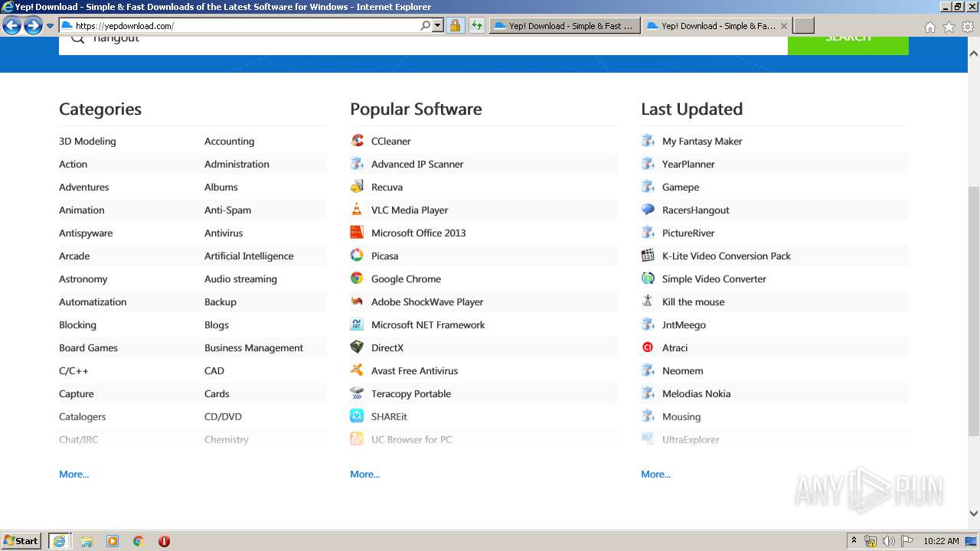Open the taskbar Chrome icon
Viewport: 980px width, 551px height.
click(138, 541)
